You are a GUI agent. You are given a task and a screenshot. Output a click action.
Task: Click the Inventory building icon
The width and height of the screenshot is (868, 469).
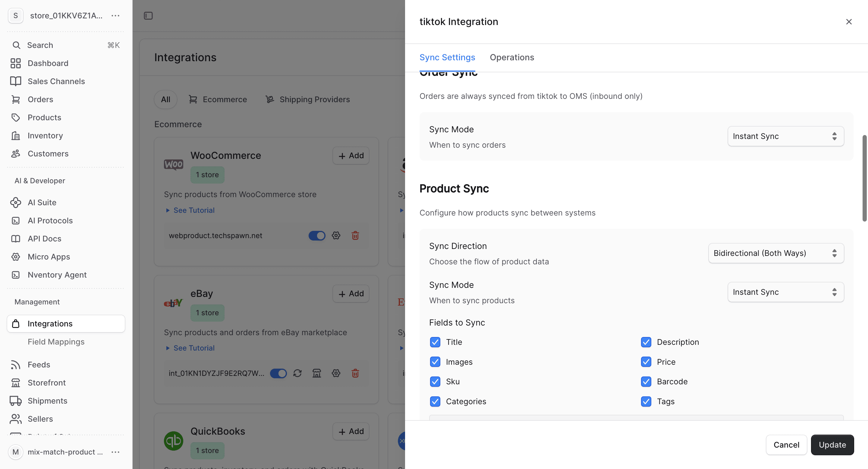[15, 135]
